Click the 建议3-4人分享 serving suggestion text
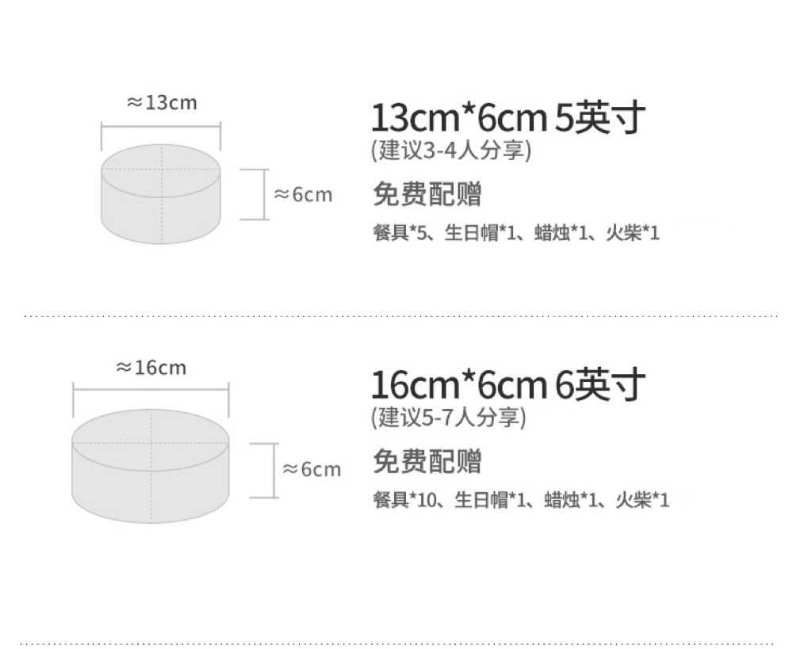Viewport: 812px width, 649px height. pyautogui.click(x=450, y=151)
